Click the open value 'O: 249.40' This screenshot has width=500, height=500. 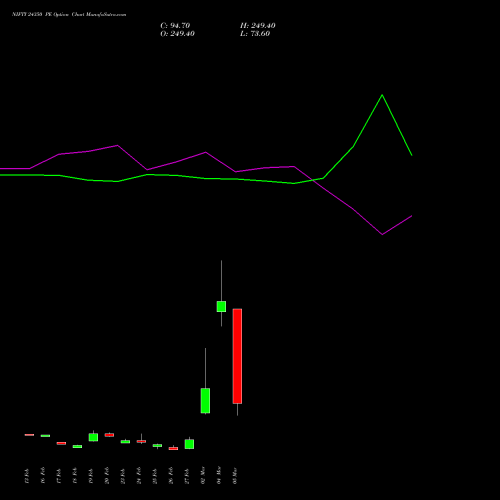(177, 34)
